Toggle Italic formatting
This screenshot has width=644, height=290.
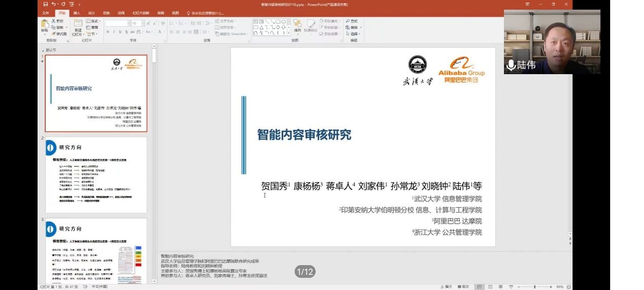pyautogui.click(x=114, y=31)
